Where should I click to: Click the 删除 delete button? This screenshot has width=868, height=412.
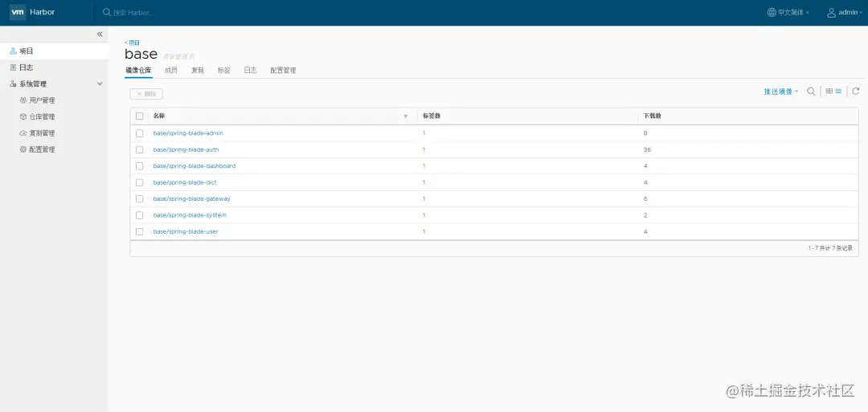[146, 94]
